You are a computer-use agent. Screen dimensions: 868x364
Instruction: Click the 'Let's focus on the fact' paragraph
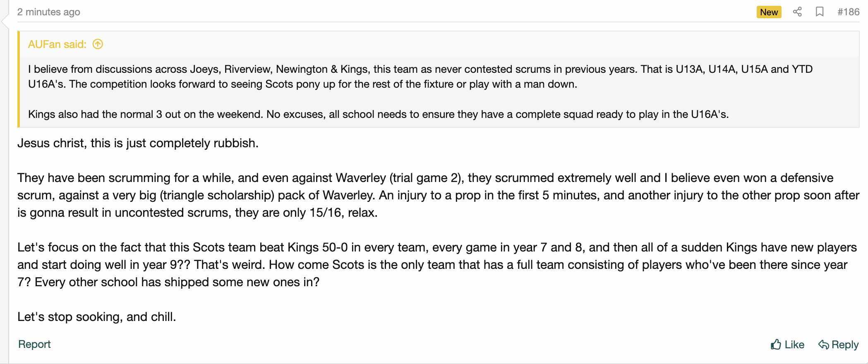437,265
